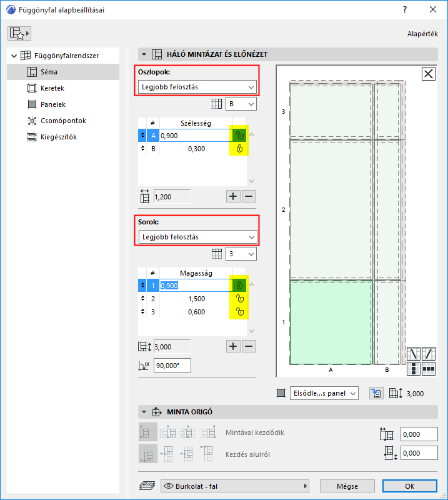Select the vertical dots panel split icon
Image resolution: width=448 pixels, height=500 pixels.
[x=414, y=369]
